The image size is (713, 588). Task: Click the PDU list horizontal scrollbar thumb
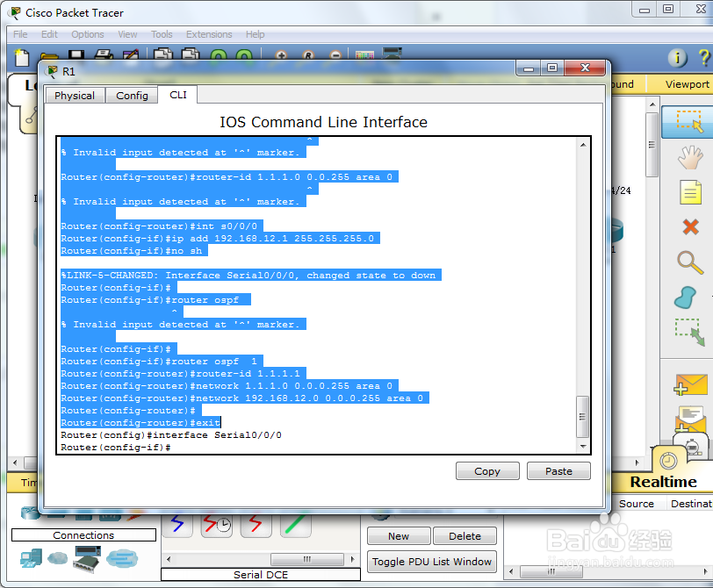tap(551, 571)
